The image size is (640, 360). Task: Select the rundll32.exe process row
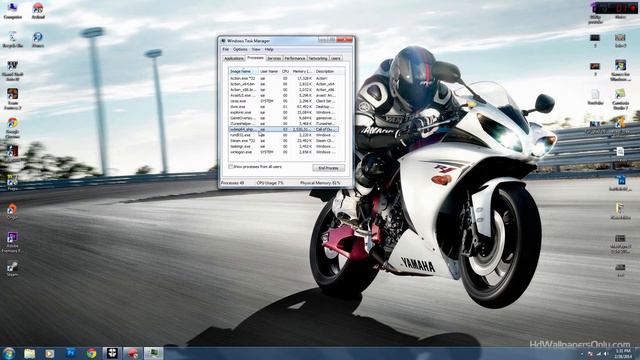[x=284, y=135]
